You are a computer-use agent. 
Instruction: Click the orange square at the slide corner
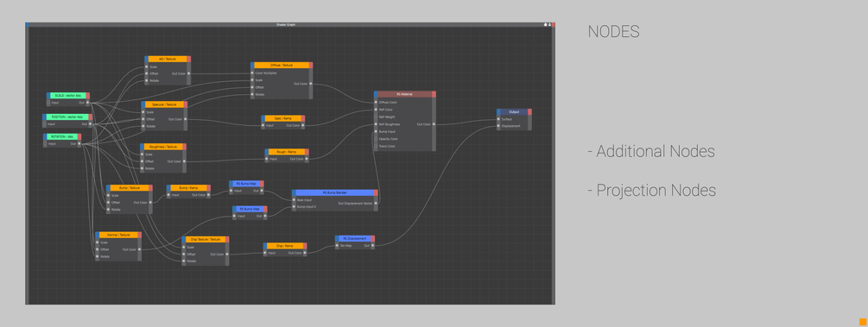863,322
